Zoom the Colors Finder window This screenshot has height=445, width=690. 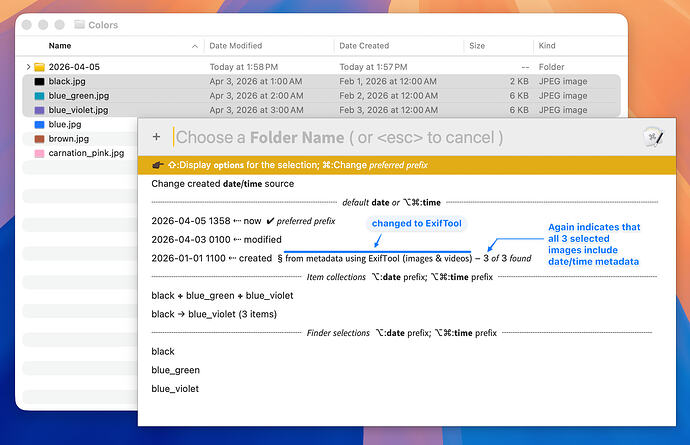pos(59,25)
